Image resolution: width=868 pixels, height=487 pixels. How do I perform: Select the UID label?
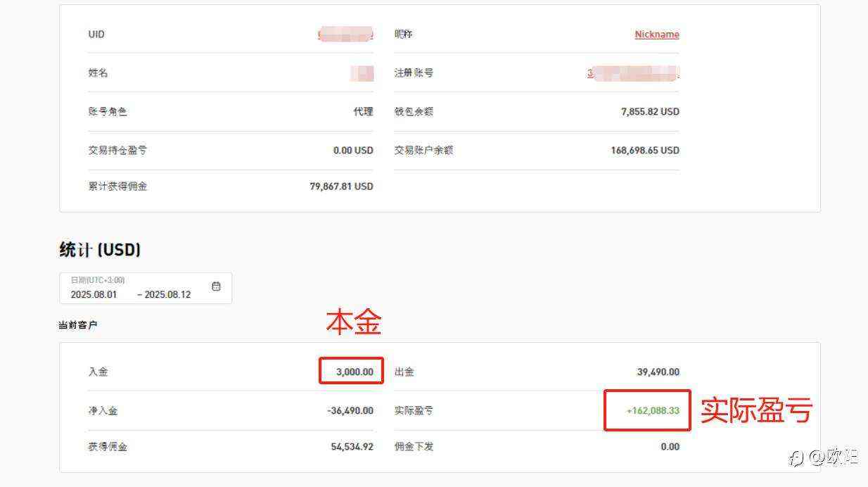[96, 34]
